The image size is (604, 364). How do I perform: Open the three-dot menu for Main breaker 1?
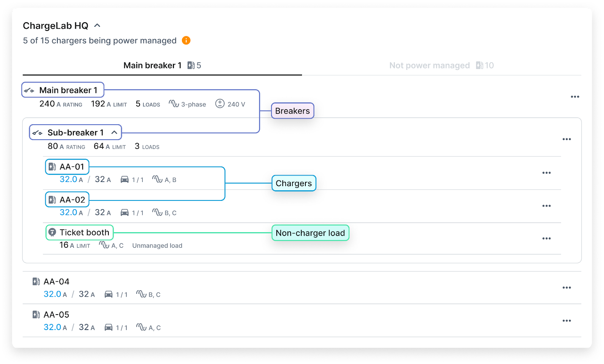[575, 97]
